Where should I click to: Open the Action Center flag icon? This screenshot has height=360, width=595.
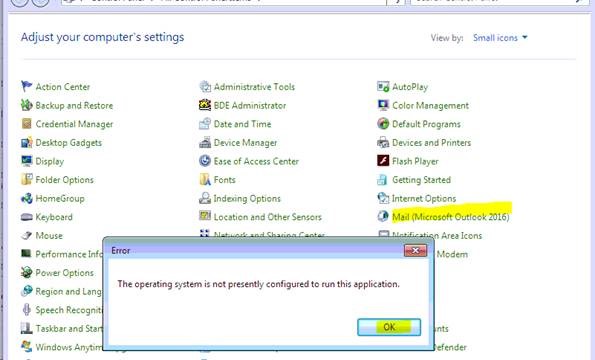tap(27, 86)
